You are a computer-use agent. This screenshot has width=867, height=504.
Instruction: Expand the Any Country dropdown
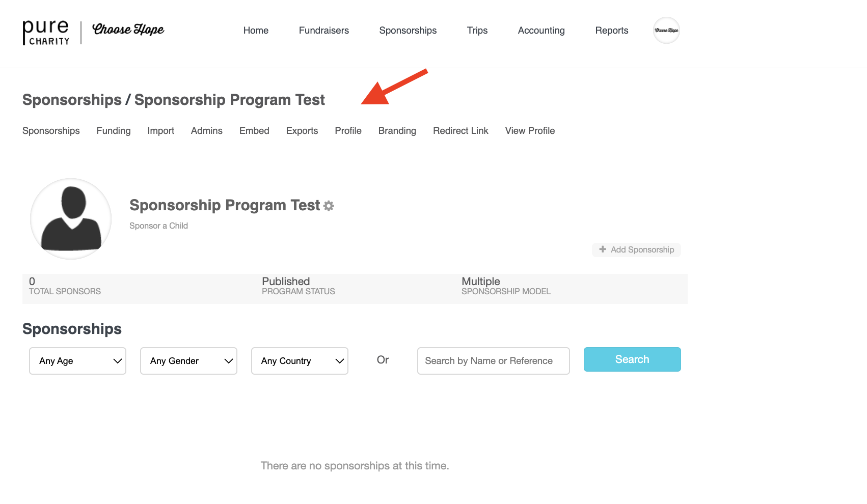[x=300, y=361]
